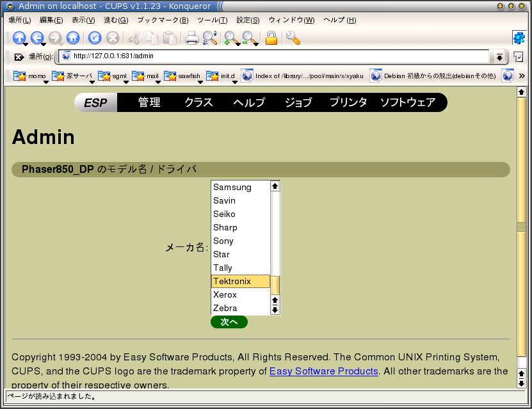Open the 設定(S) menu
Viewport: 532px width, 409px height.
pos(248,20)
